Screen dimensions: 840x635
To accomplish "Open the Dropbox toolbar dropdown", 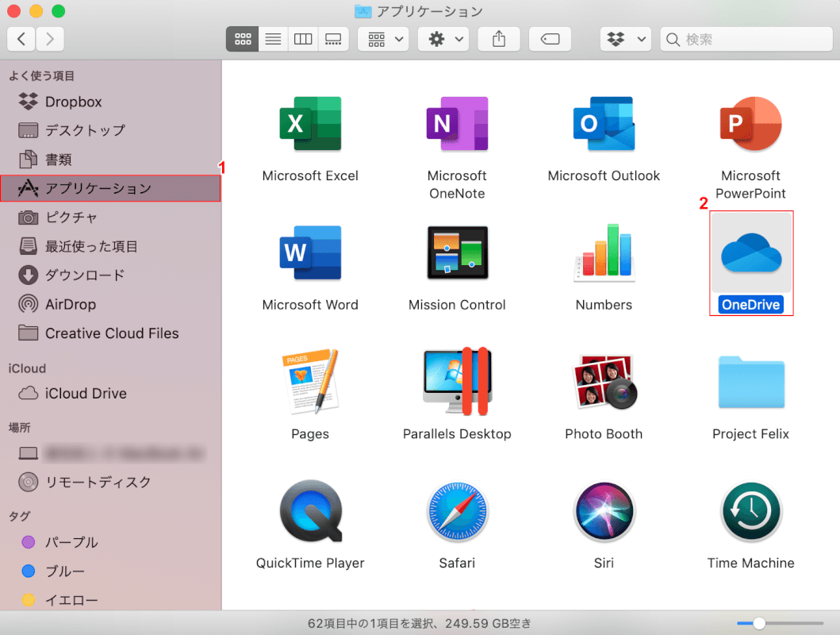I will [626, 39].
